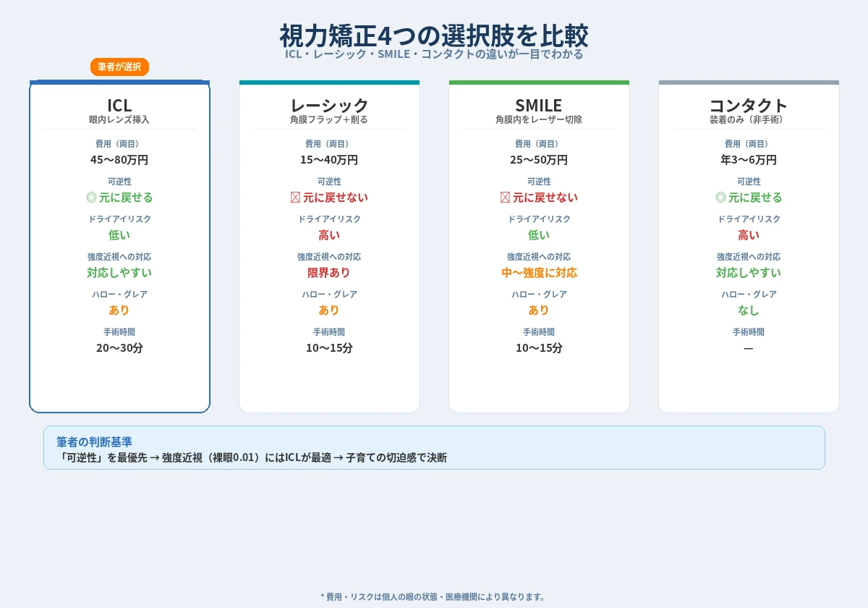Viewport: 868px width, 608px height.
Task: Select the レーシック card heading
Action: tap(329, 106)
